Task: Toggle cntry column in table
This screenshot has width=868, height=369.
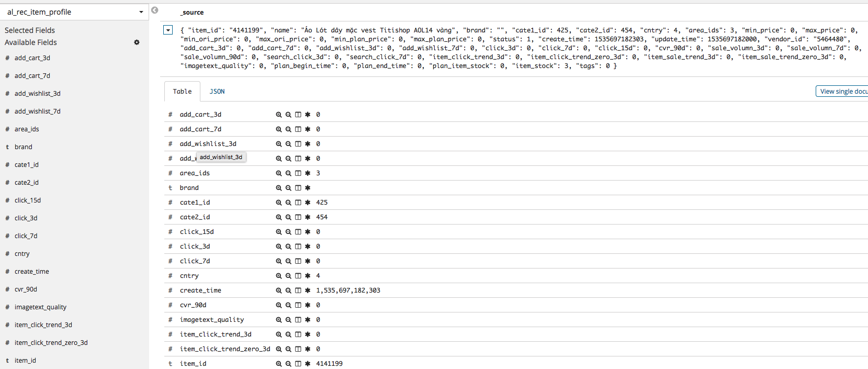Action: (298, 276)
